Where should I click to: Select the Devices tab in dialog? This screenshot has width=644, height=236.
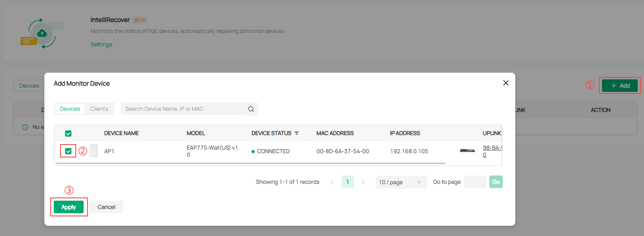(70, 109)
